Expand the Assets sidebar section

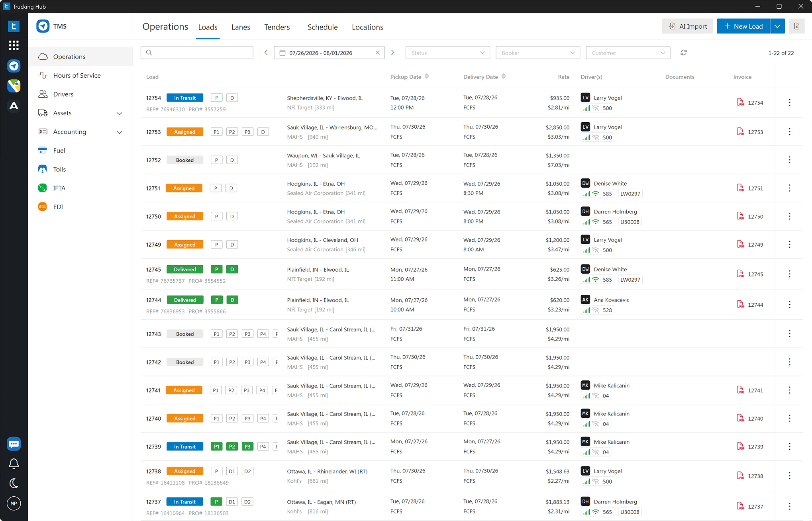(120, 114)
